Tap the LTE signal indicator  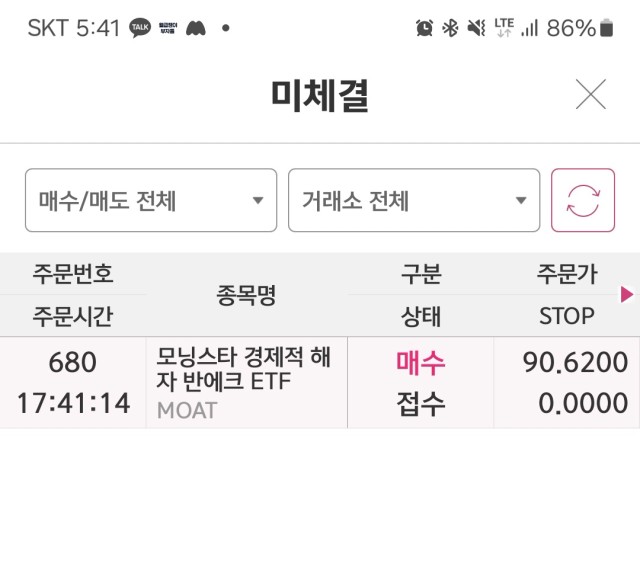pyautogui.click(x=504, y=28)
